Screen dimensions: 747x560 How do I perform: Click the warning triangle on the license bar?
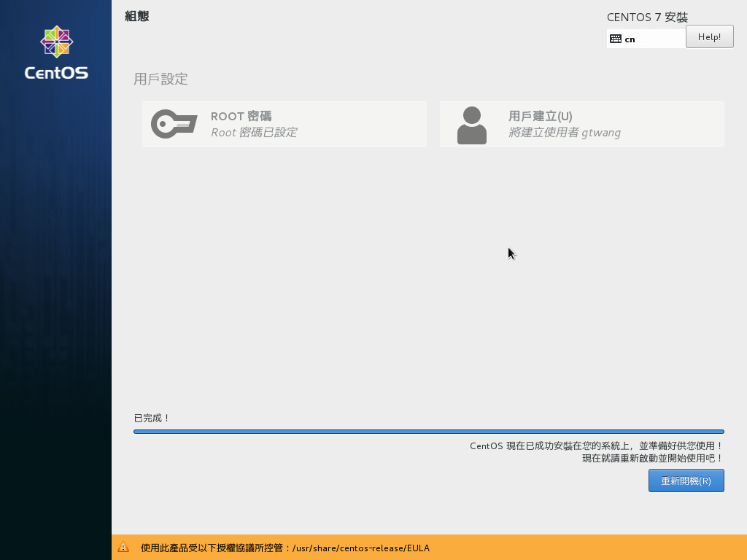click(122, 548)
